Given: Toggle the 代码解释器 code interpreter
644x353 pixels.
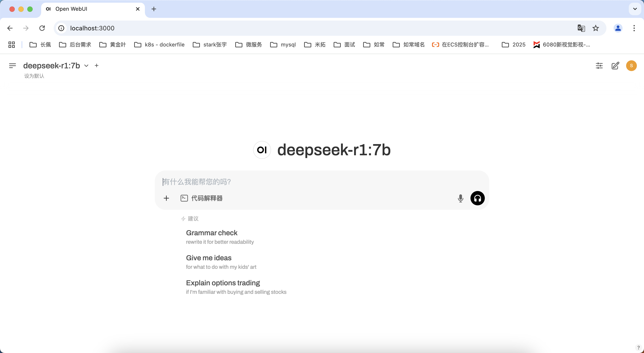Looking at the screenshot, I should point(201,198).
